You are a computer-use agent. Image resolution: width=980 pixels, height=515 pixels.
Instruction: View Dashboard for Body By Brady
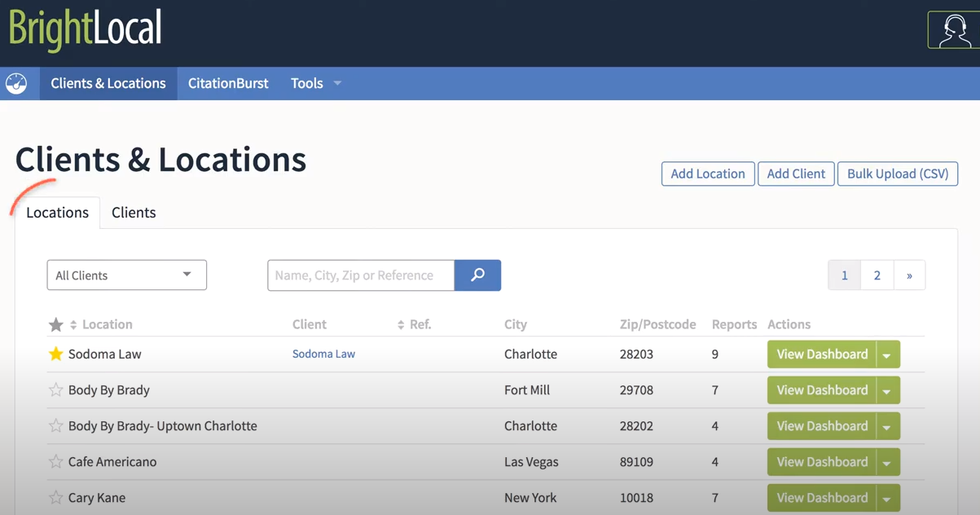pos(822,390)
